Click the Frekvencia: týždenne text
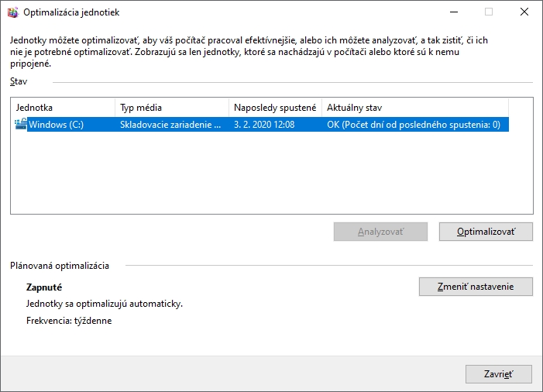The width and height of the screenshot is (543, 392). 69,321
